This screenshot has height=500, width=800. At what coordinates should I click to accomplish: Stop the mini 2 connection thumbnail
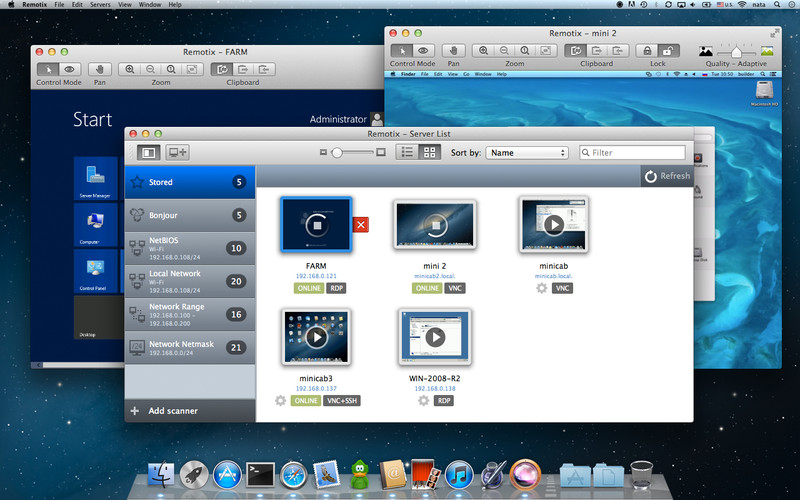435,225
